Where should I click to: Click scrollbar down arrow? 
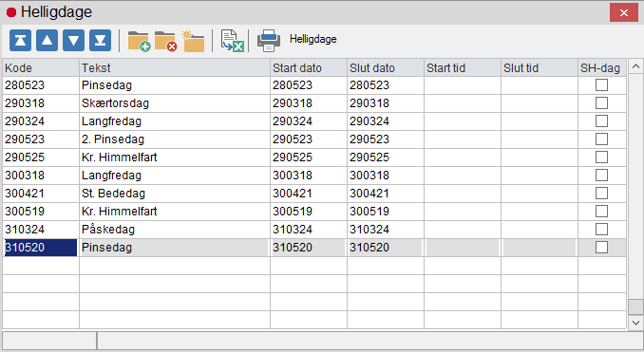tap(635, 323)
